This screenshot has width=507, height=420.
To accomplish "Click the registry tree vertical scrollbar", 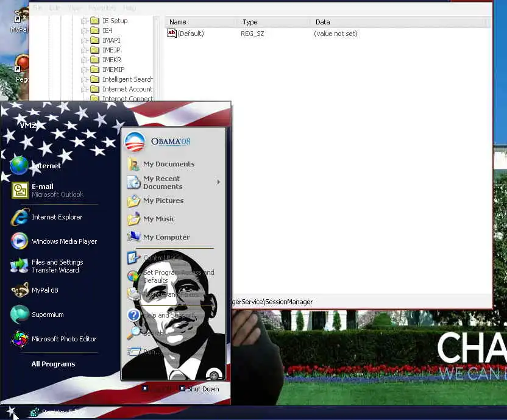I will point(156,59).
